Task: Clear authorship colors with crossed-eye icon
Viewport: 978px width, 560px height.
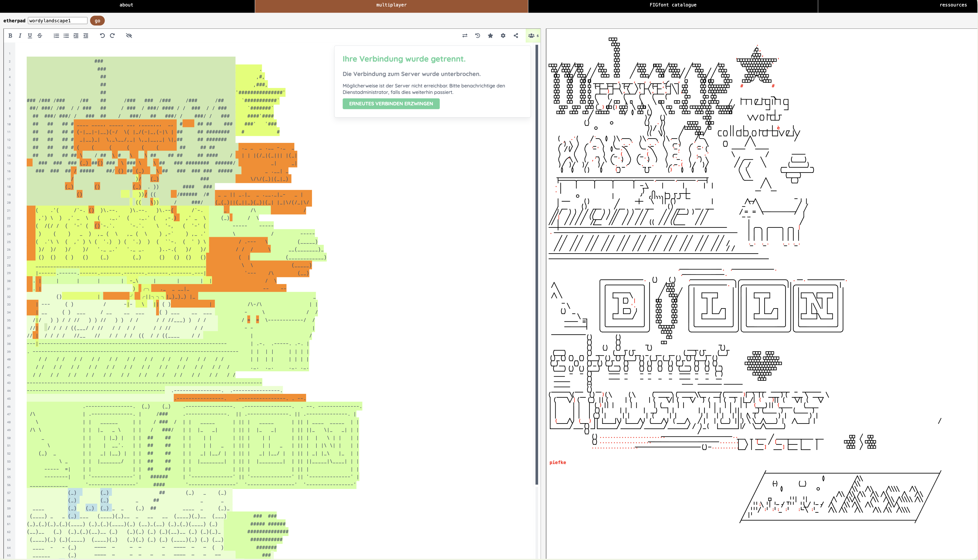Action: [x=129, y=36]
